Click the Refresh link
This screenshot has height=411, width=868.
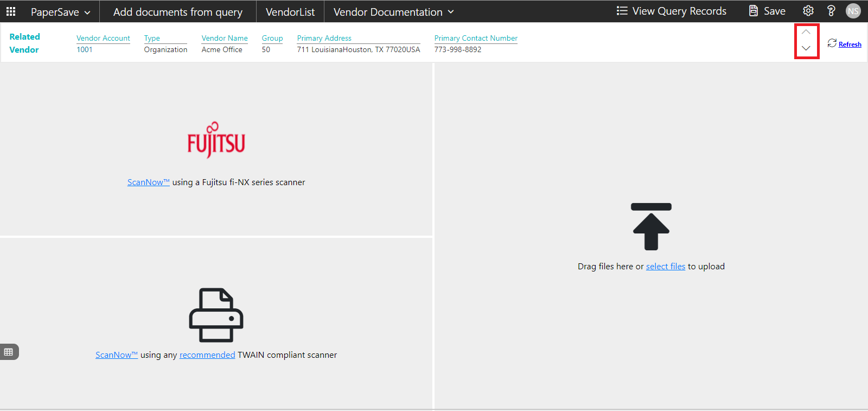point(850,45)
